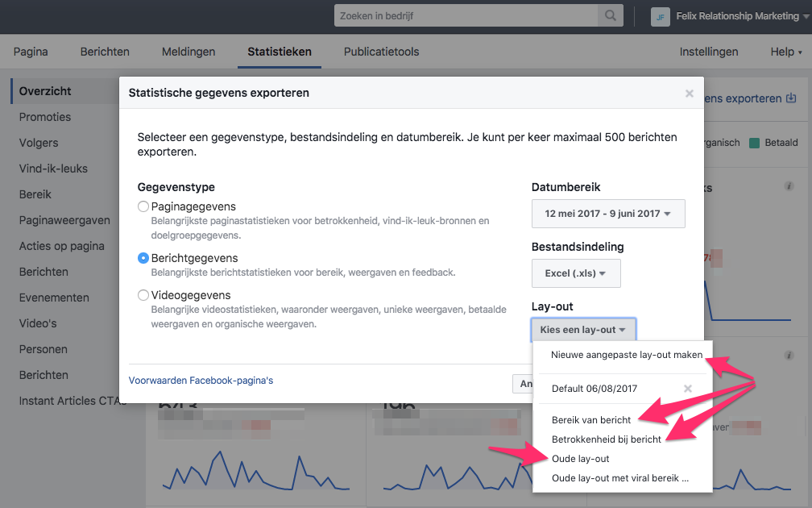Open the Datumbereik date range dropdown

pos(608,214)
